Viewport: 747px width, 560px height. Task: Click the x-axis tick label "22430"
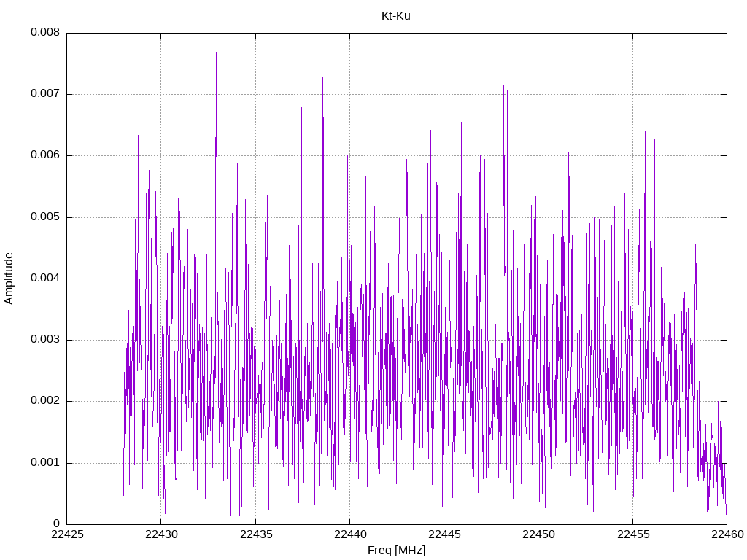(x=161, y=534)
